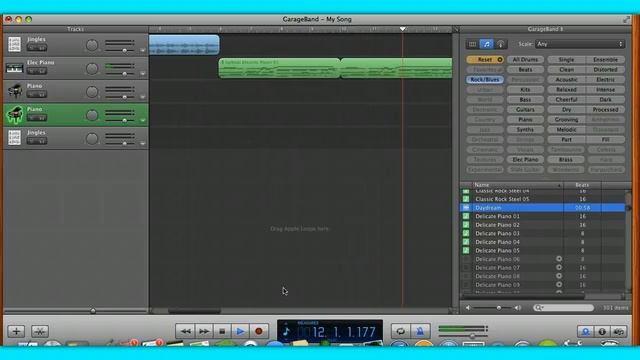The image size is (640, 360).
Task: Expand automation for the green selected Piano track
Action: 142,120
